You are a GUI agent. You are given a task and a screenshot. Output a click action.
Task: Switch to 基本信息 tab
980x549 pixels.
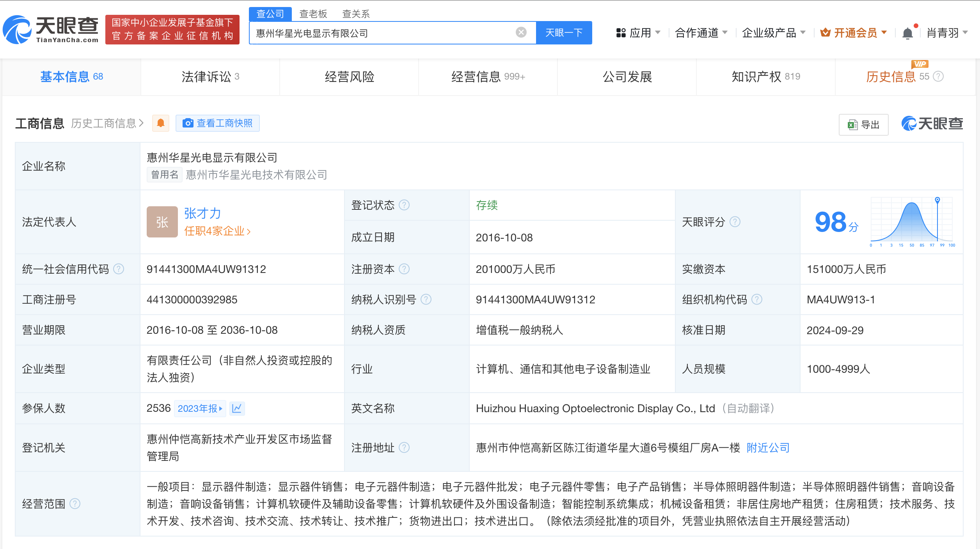tap(72, 76)
